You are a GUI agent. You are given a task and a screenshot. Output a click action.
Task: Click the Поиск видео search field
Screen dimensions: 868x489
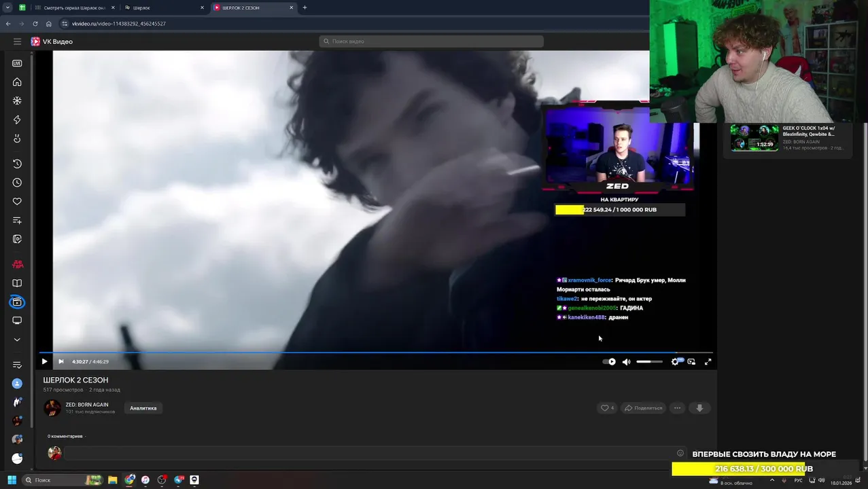(x=431, y=41)
